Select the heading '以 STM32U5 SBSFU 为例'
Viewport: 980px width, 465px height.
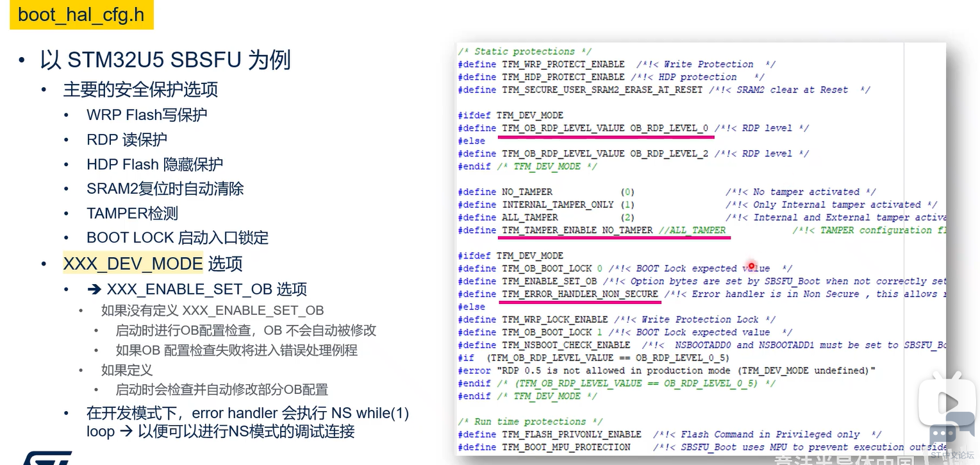[165, 60]
